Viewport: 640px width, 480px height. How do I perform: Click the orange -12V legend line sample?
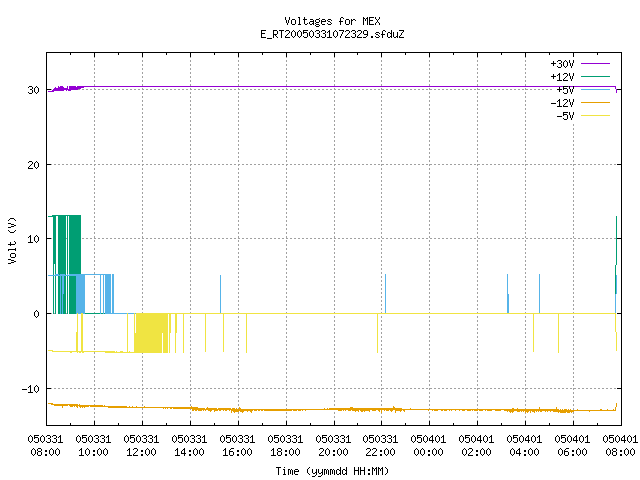(595, 102)
